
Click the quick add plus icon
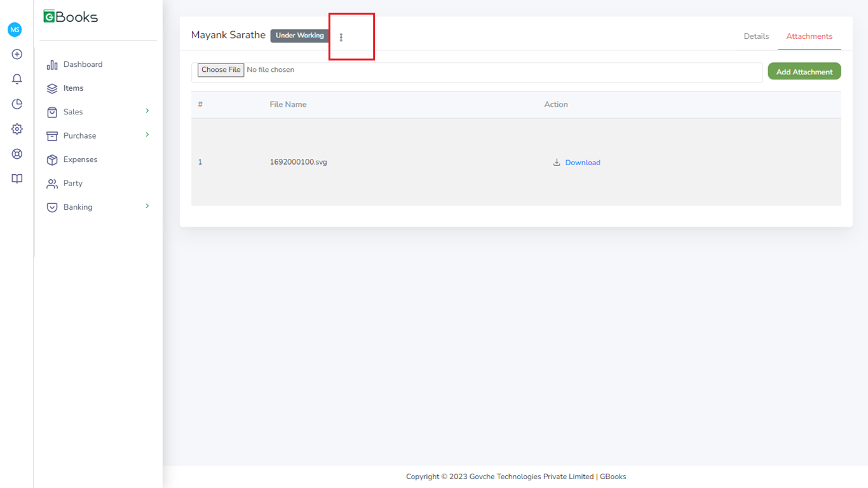tap(17, 55)
